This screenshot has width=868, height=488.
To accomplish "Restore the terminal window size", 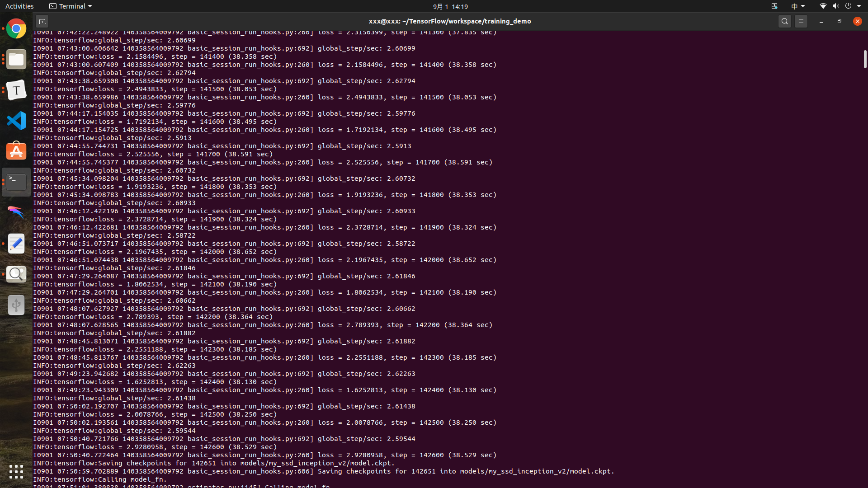I will coord(839,21).
